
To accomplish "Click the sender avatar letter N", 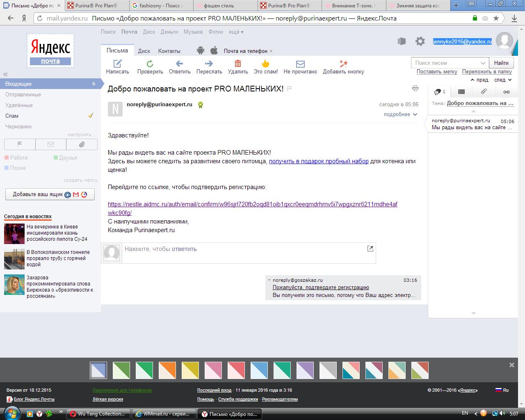I will (x=115, y=109).
